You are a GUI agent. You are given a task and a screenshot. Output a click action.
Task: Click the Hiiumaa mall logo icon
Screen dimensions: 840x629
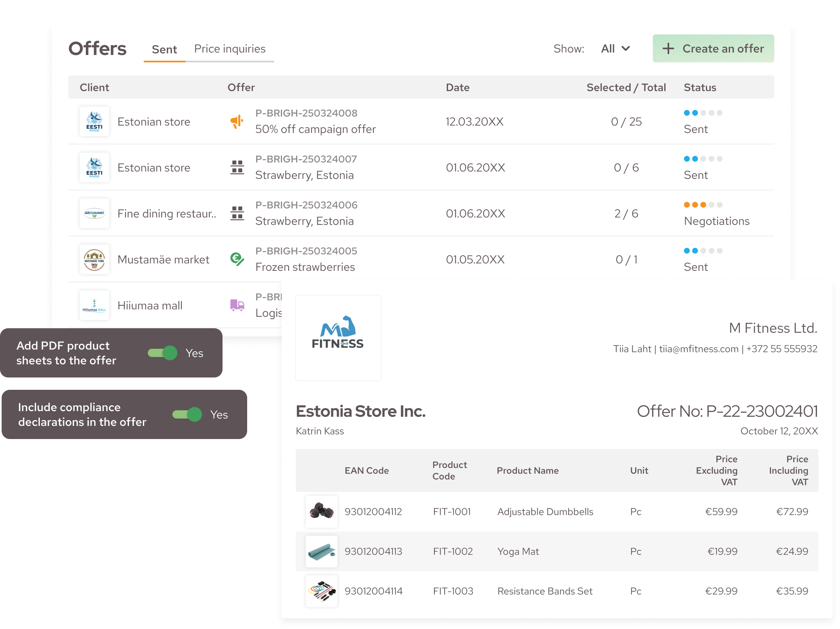94,305
